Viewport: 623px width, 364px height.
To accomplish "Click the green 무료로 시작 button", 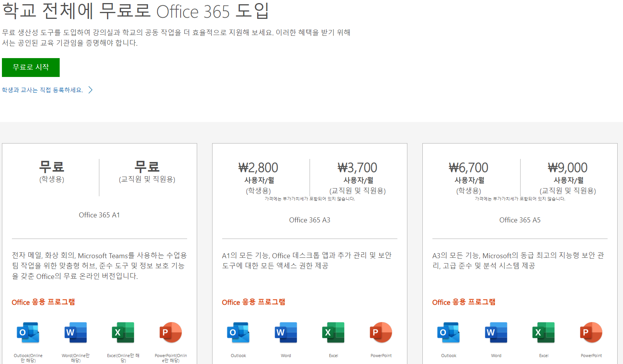I will tap(31, 67).
